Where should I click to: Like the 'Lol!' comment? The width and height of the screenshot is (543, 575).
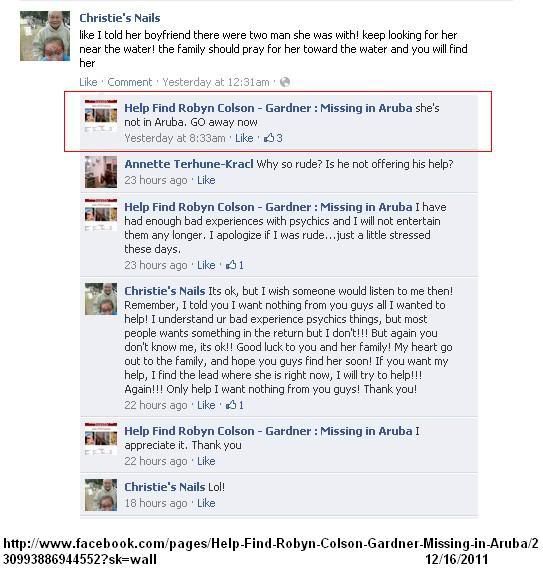[206, 503]
